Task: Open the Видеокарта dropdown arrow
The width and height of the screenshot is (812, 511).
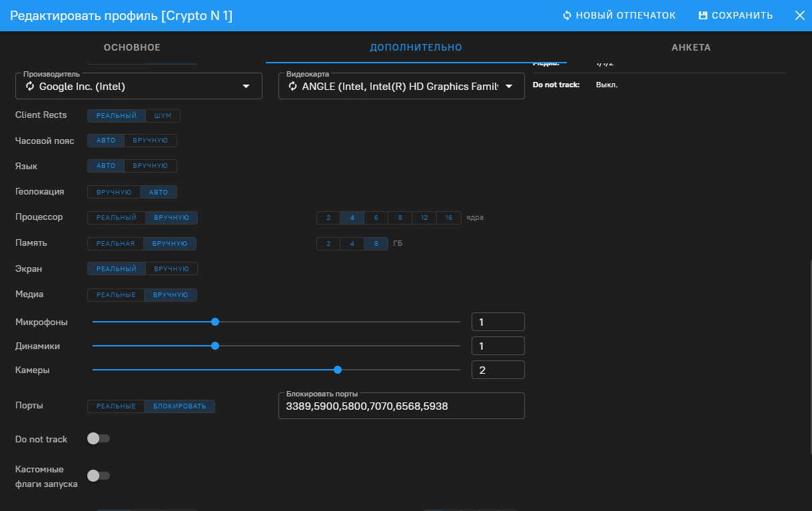Action: tap(509, 87)
